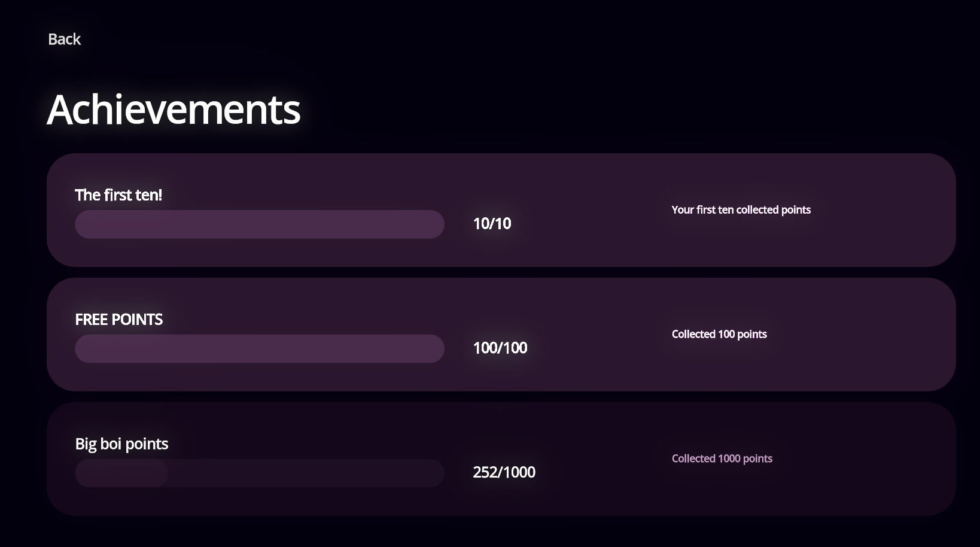Click the 252/1000 progress counter
980x547 pixels.
[504, 473]
